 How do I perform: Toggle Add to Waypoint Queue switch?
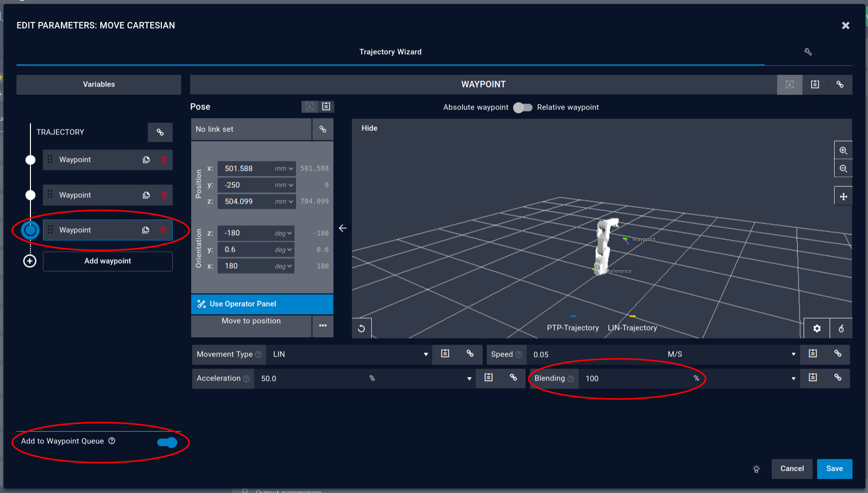coord(167,443)
